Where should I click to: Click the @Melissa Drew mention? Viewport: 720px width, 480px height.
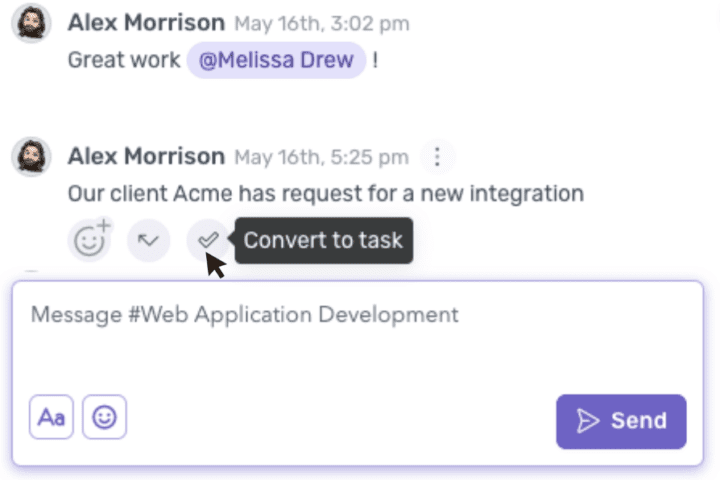tap(276, 59)
